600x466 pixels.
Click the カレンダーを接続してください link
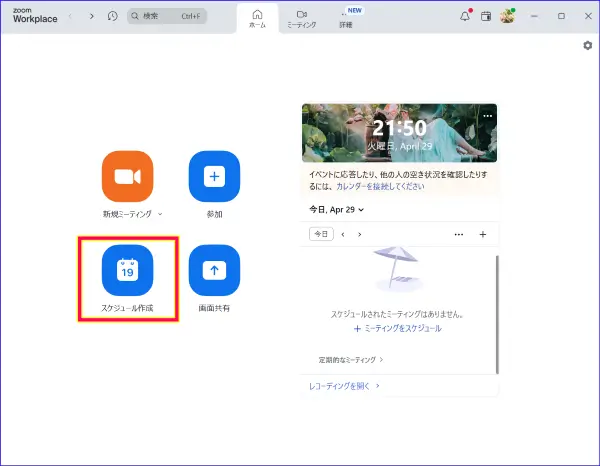point(380,186)
